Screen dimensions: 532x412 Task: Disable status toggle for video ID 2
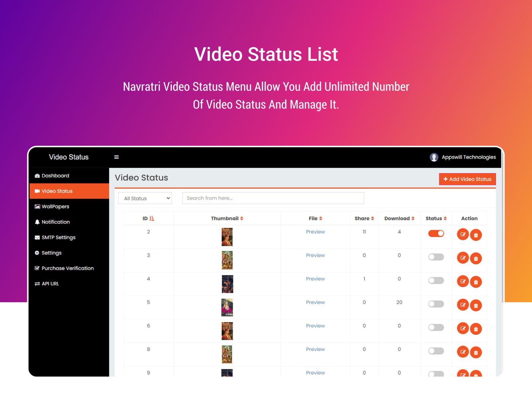click(x=436, y=234)
